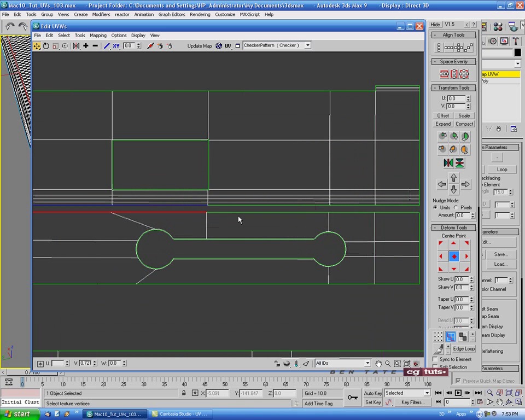This screenshot has width=525, height=420.
Task: Collapse the Deform Tools rollout
Action: (453, 227)
